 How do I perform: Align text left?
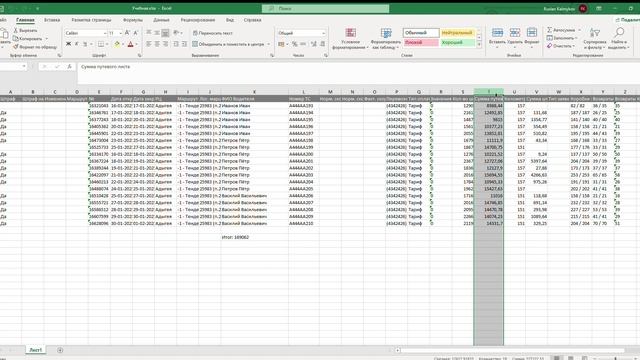click(x=149, y=44)
